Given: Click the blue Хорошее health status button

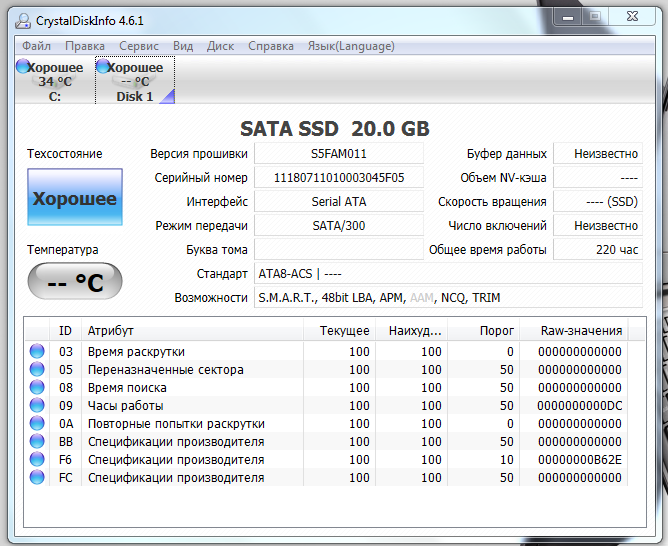Looking at the screenshot, I should click(x=75, y=197).
